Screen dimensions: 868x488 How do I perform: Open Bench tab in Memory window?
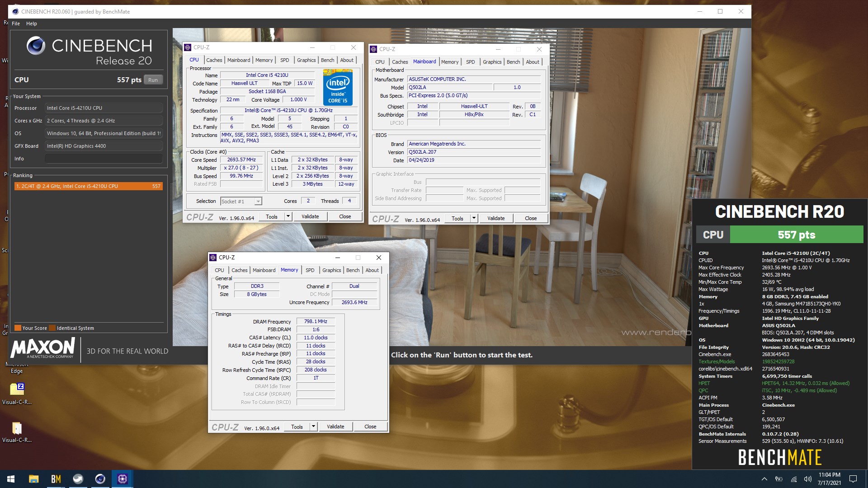coord(353,270)
